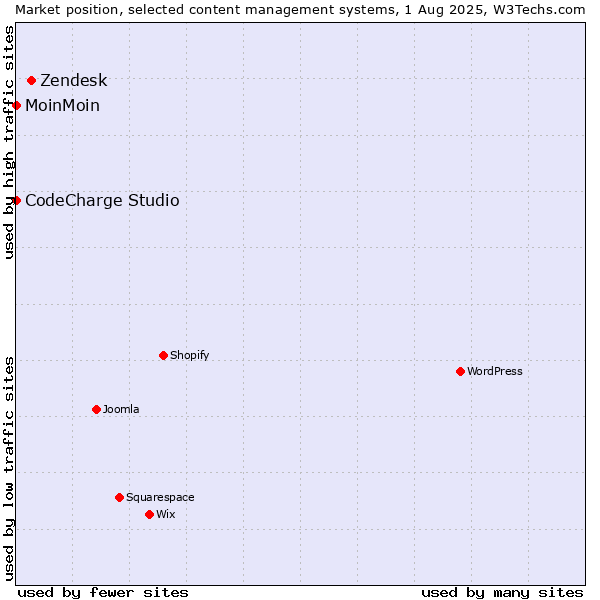
Task: Select the CodeCharge Studio label
Action: [102, 200]
